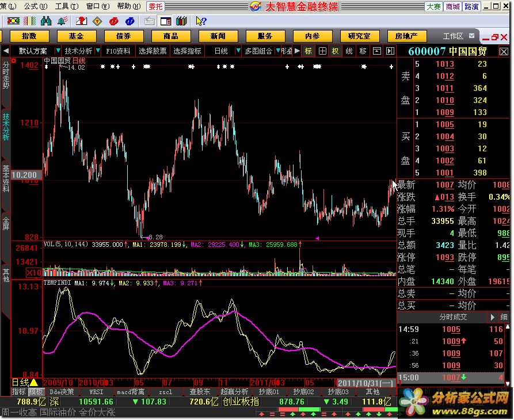Switch to the 全屏 side tab
This screenshot has width=514, height=420.
pos(6,223)
